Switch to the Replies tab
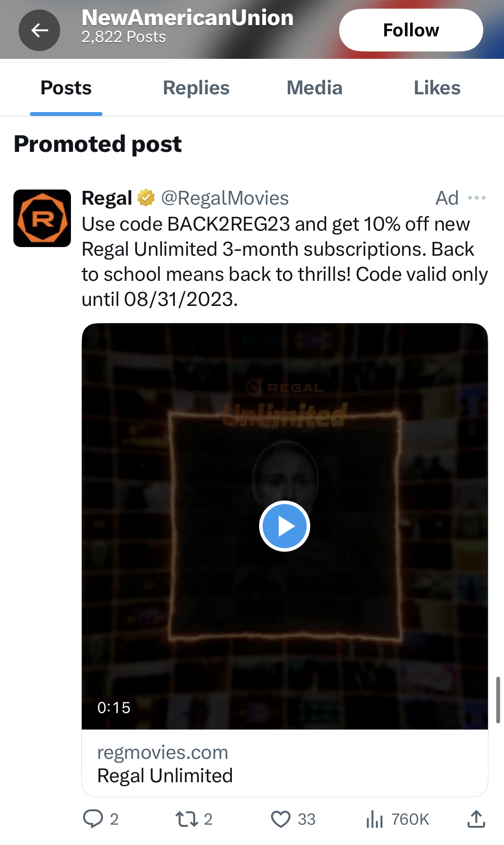This screenshot has width=504, height=845. point(196,88)
